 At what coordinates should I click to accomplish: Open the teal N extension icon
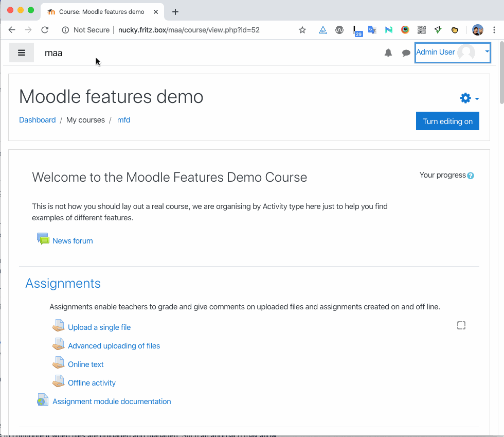pyautogui.click(x=389, y=30)
